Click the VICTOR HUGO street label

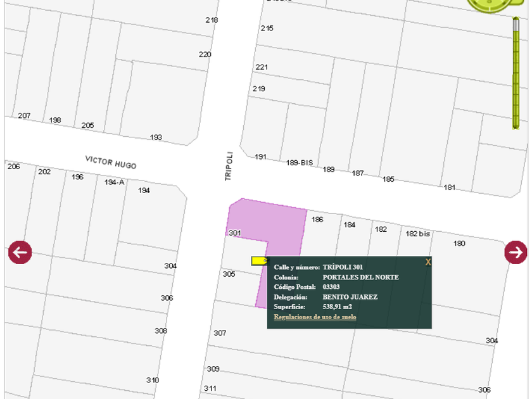tap(111, 161)
